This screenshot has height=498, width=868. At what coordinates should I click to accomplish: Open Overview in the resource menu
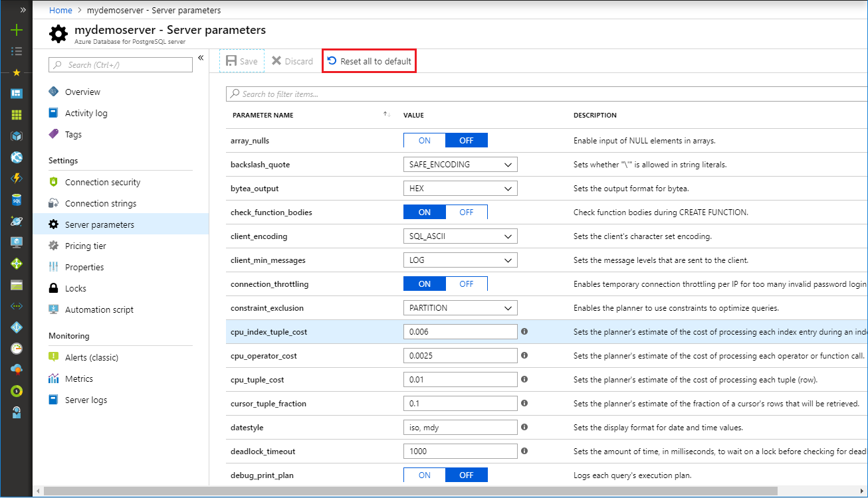pyautogui.click(x=82, y=92)
